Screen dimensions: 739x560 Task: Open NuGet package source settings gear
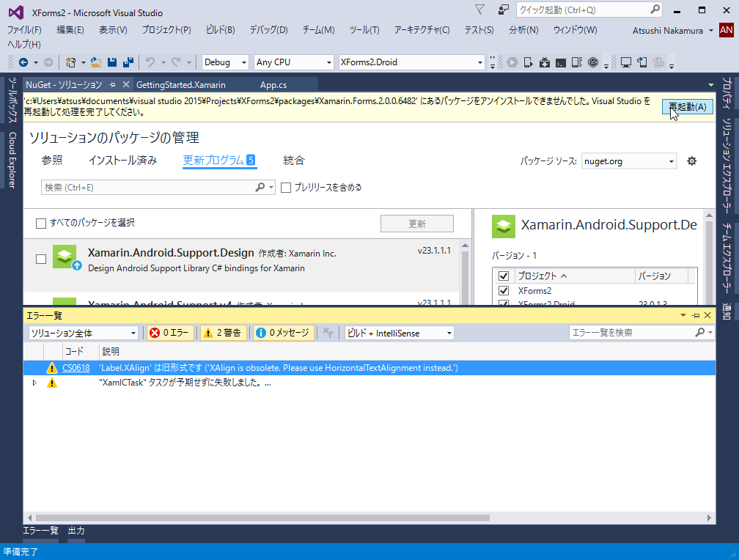(691, 161)
